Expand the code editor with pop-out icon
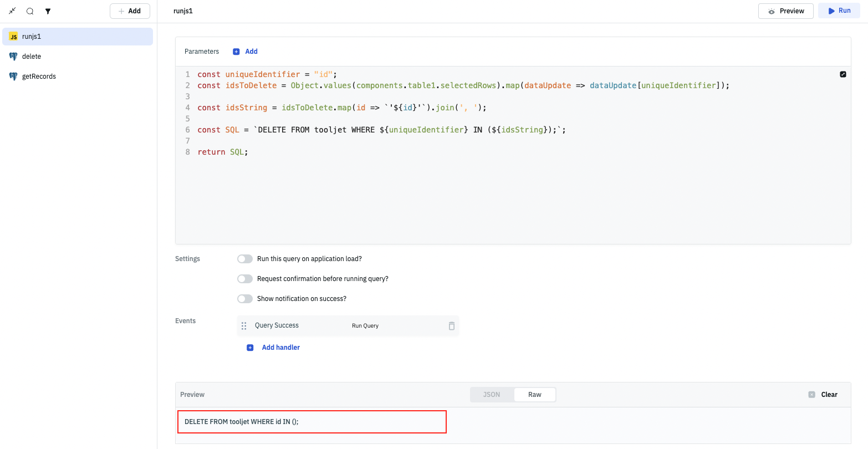 (843, 74)
